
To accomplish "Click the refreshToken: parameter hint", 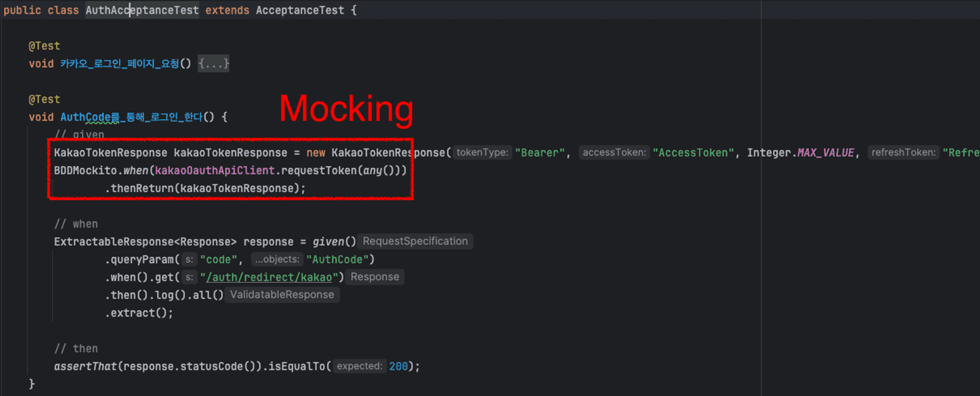I will point(904,152).
